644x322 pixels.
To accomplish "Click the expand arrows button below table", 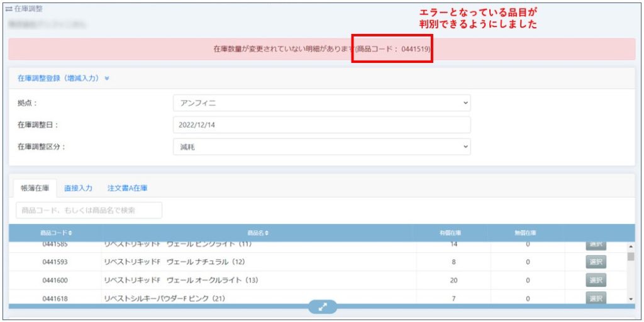I will pos(322,307).
